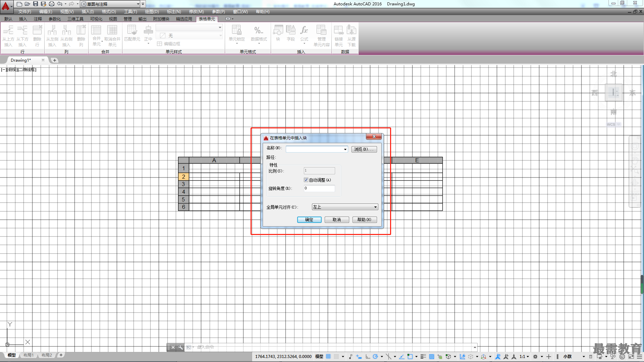This screenshot has width=644, height=362.
Task: Open the 绘图(D) menu
Action: coord(152,12)
